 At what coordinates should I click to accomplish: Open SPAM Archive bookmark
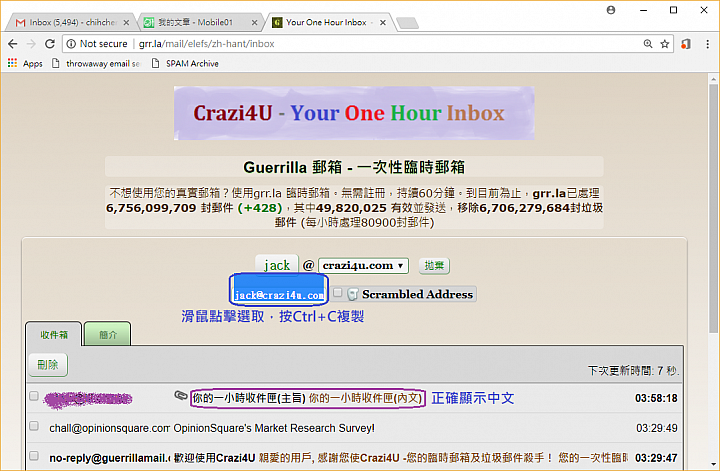point(185,63)
